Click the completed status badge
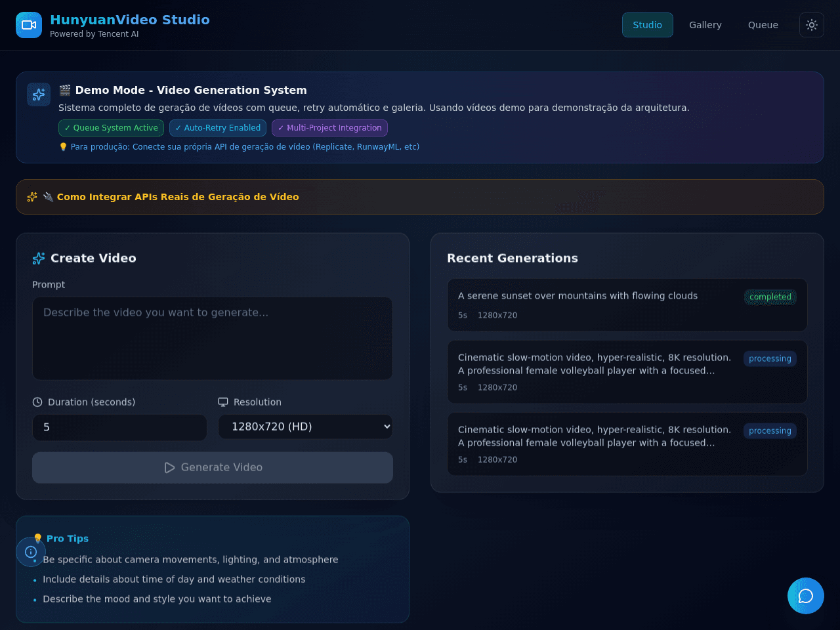The image size is (840, 630). [770, 297]
